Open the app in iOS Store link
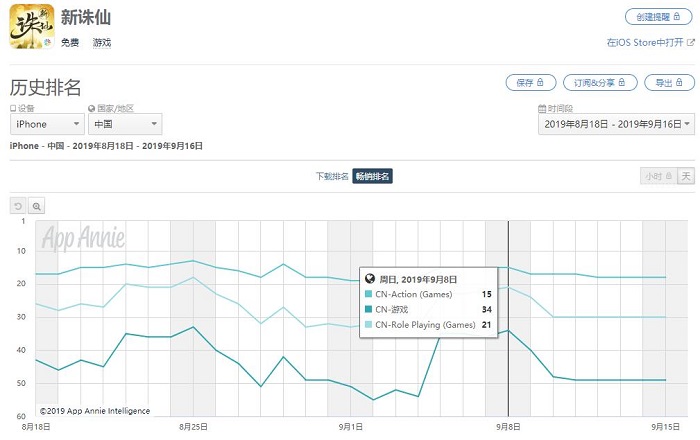The image size is (700, 440). [650, 42]
